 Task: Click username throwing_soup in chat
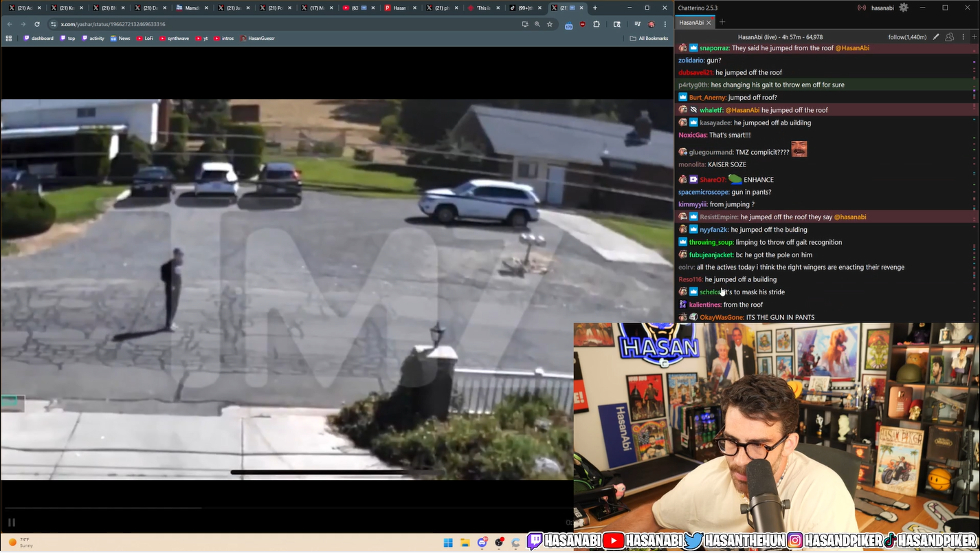click(x=711, y=242)
